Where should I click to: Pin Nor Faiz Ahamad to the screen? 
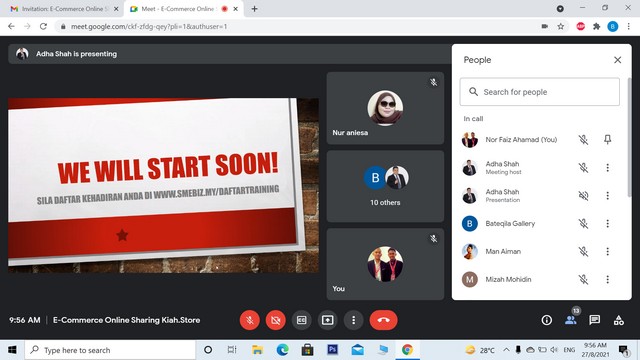click(607, 140)
